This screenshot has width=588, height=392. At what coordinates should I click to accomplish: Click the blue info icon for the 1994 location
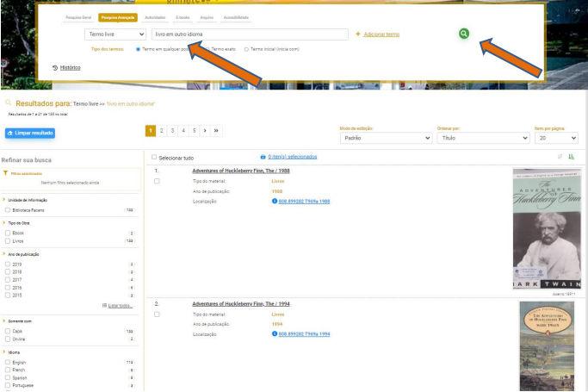coord(275,333)
